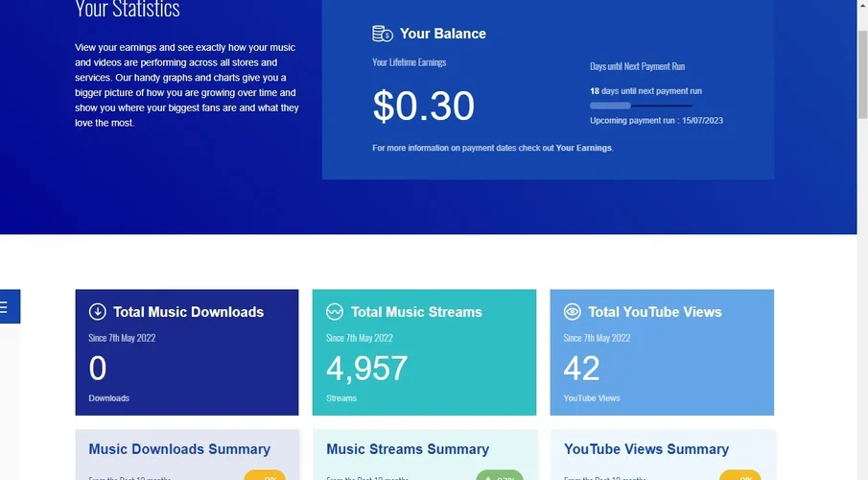Click the download icon in Total Music Downloads
This screenshot has width=868, height=480.
pyautogui.click(x=98, y=311)
